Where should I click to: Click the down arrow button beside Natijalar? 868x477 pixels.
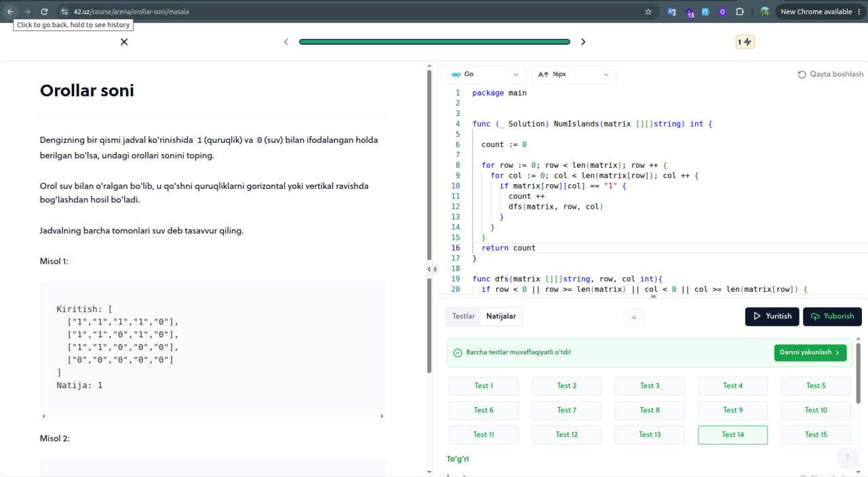coord(634,316)
